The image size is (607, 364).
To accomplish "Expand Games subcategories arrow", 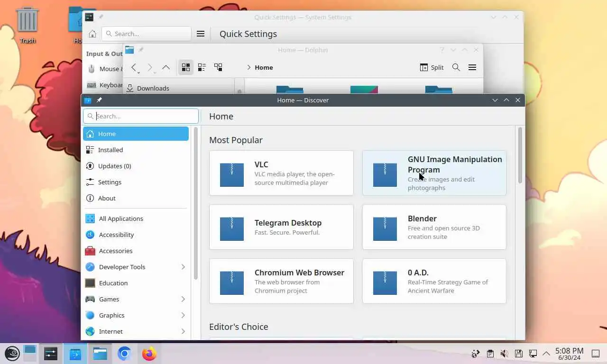I will pyautogui.click(x=183, y=299).
